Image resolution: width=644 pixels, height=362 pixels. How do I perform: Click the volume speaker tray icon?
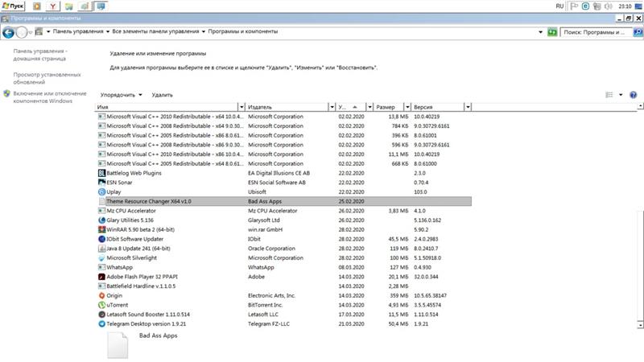click(x=609, y=6)
